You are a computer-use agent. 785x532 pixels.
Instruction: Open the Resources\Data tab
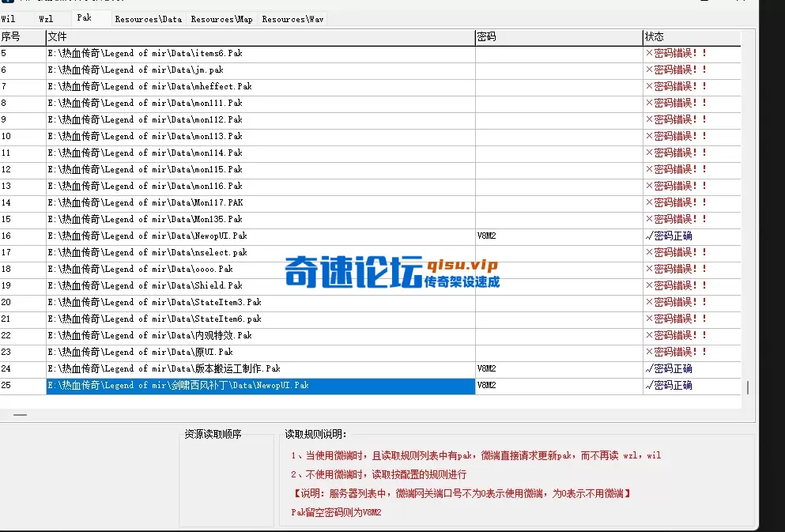(148, 18)
